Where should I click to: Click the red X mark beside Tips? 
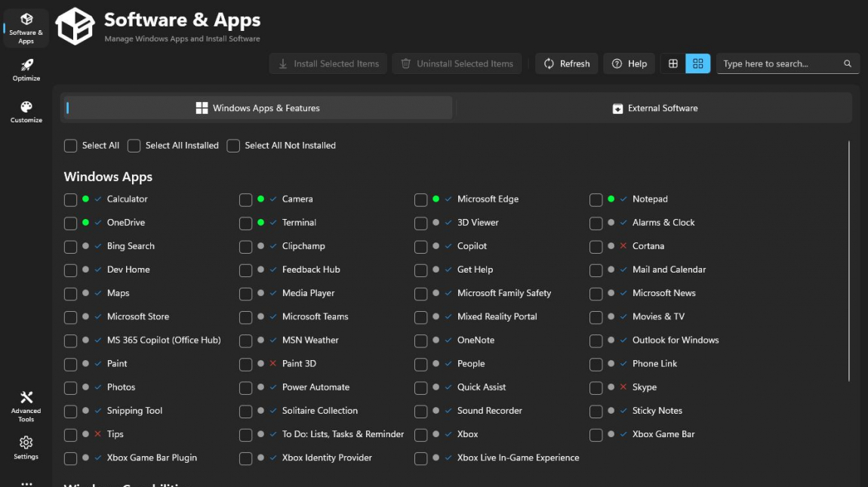(x=98, y=434)
